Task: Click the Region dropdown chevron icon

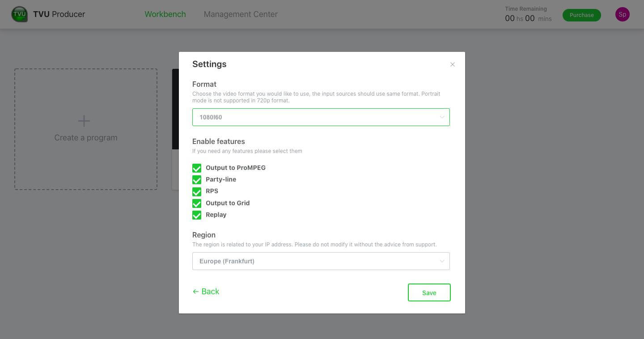Action: [x=442, y=261]
